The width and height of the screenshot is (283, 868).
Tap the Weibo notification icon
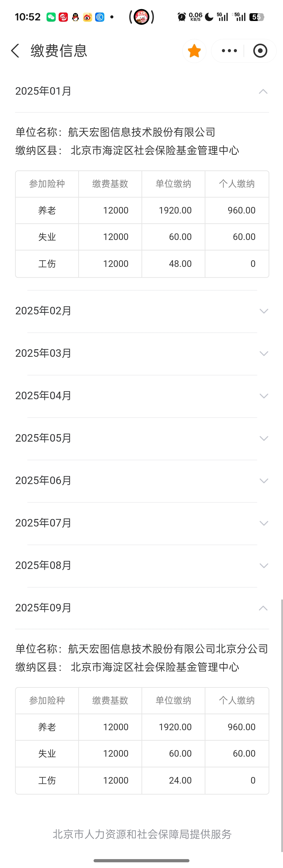[x=87, y=17]
